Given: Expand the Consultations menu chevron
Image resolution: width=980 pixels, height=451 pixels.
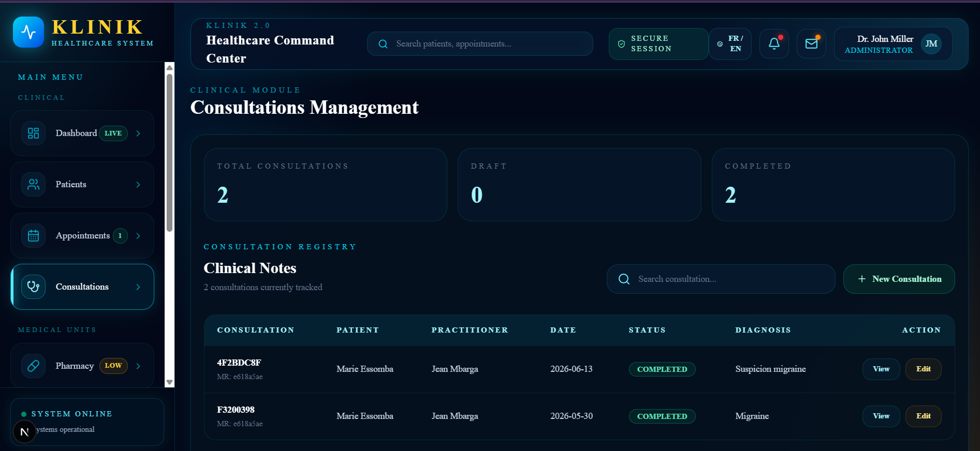Looking at the screenshot, I should click(138, 287).
